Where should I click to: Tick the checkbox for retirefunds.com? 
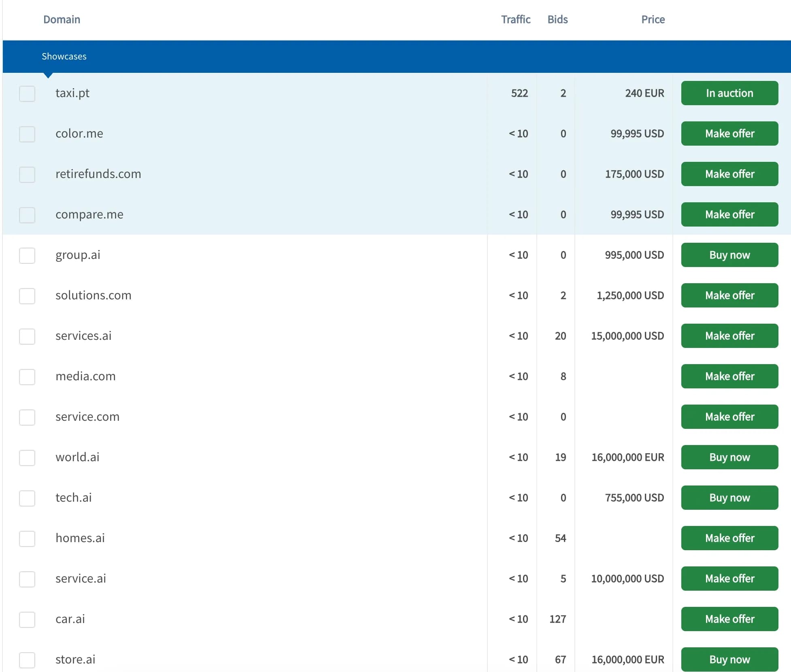pyautogui.click(x=27, y=174)
